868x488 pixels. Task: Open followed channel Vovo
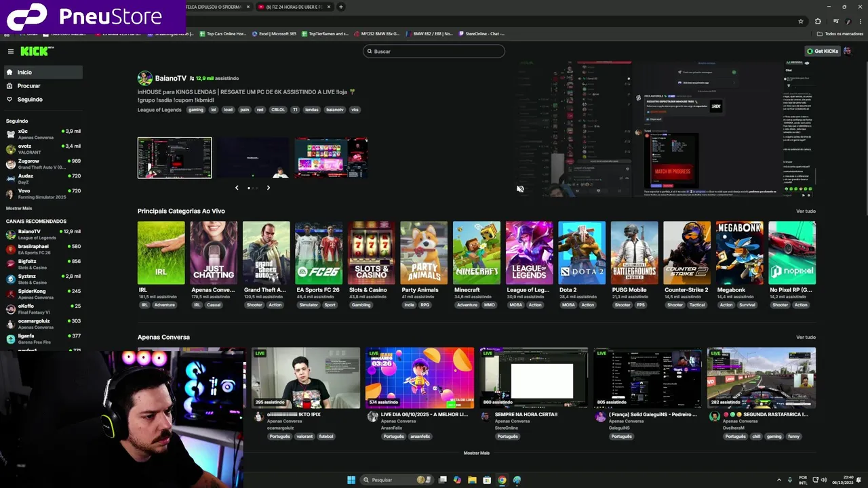coord(42,194)
